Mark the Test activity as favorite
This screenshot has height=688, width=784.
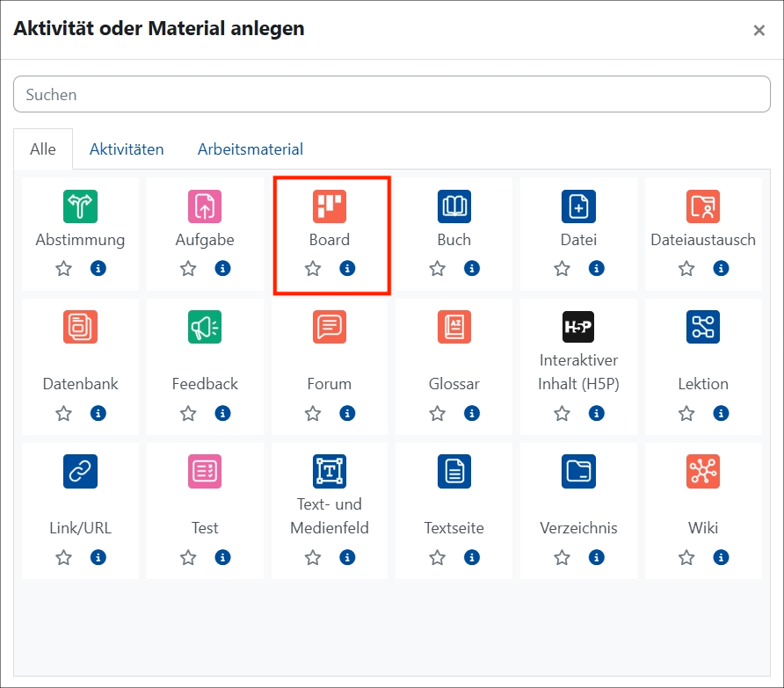pyautogui.click(x=187, y=557)
